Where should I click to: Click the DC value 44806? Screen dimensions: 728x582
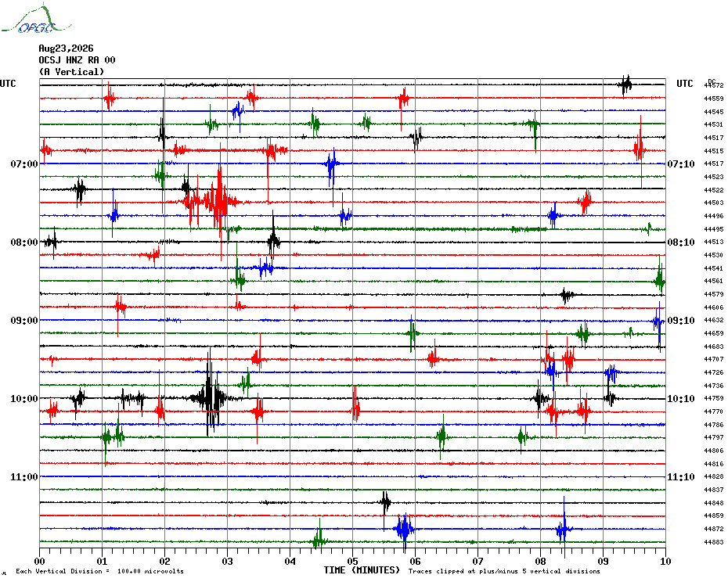pos(714,451)
